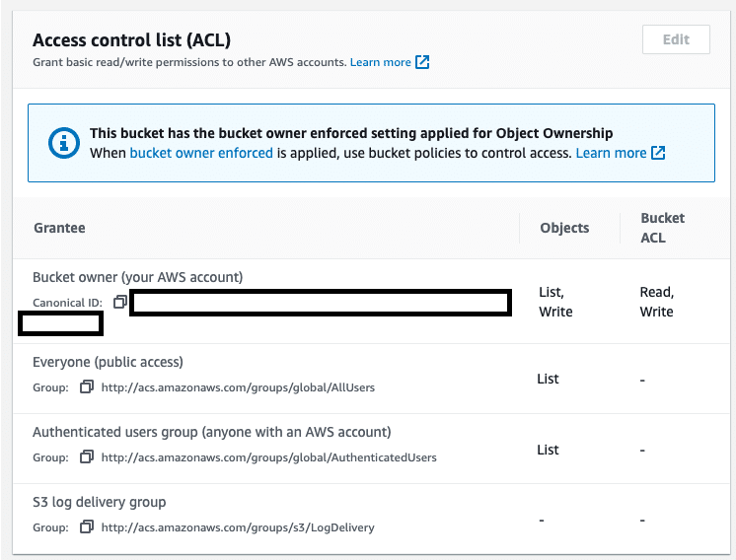The height and width of the screenshot is (560, 736).
Task: Copy the AuthenticatedUsers group URL
Action: point(87,456)
